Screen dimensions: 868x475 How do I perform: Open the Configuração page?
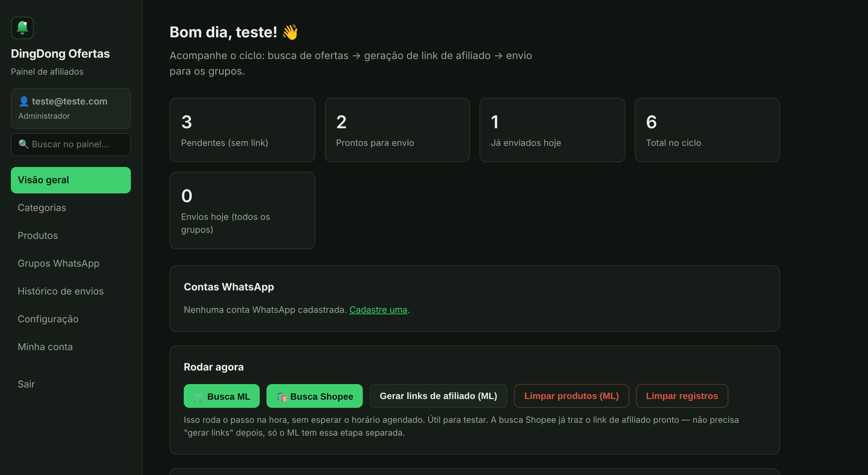[x=71, y=319]
